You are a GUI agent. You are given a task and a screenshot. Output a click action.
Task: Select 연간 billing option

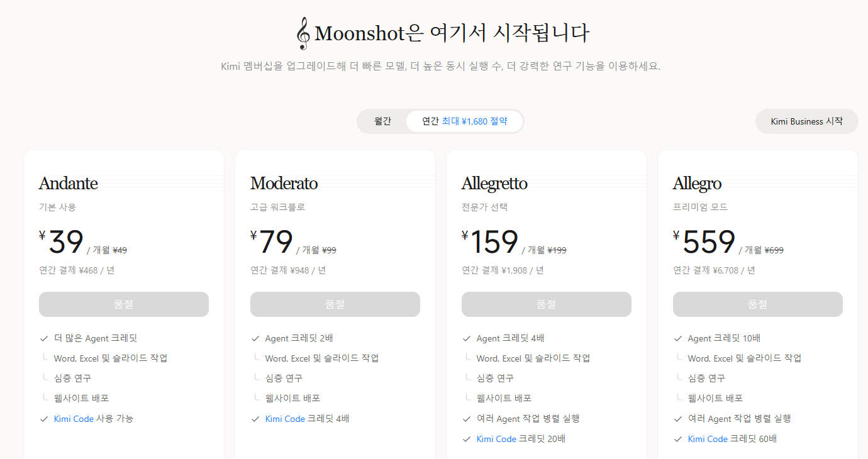(464, 121)
